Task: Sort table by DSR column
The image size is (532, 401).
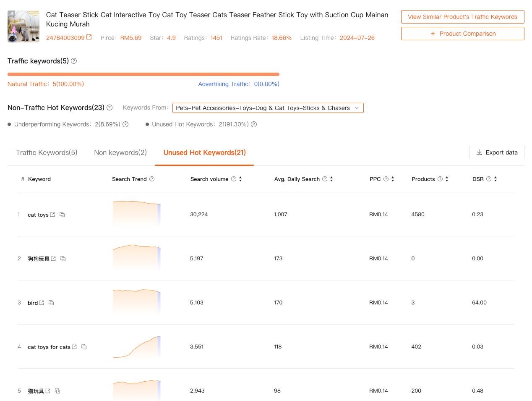Action: 495,179
